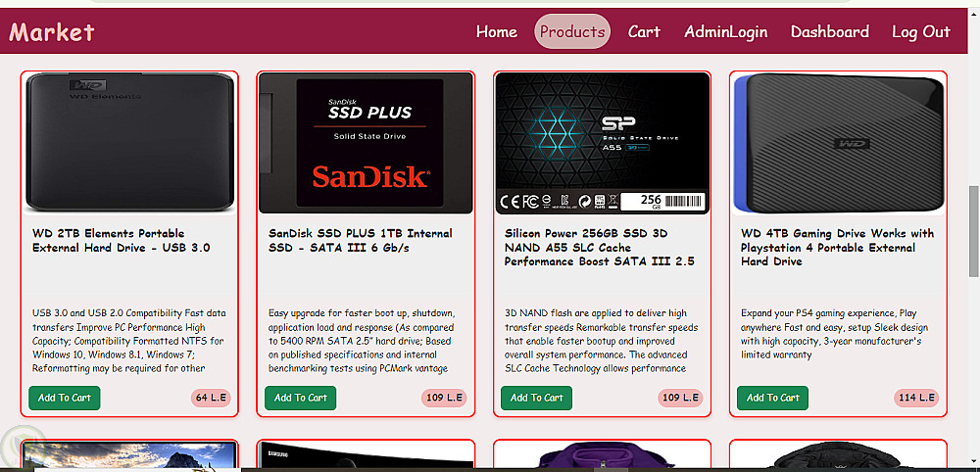
Task: Click the Market brand logo
Action: click(52, 31)
